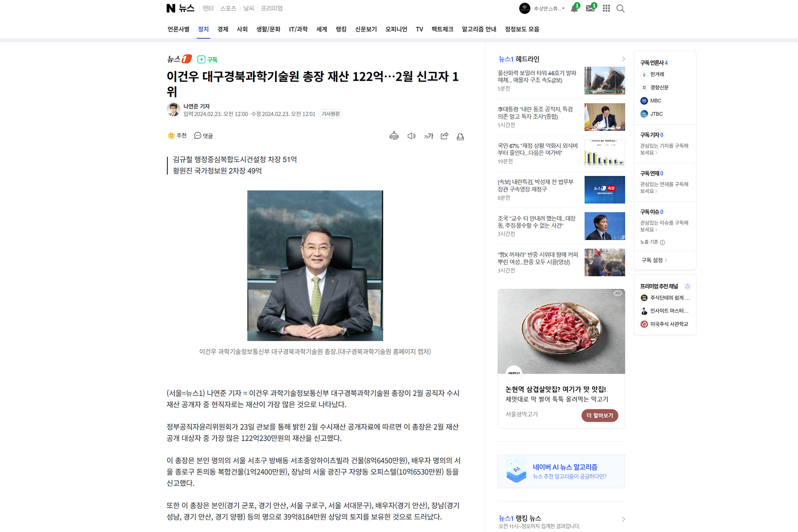Click the search magnifier icon
798x532 pixels.
[621, 8]
